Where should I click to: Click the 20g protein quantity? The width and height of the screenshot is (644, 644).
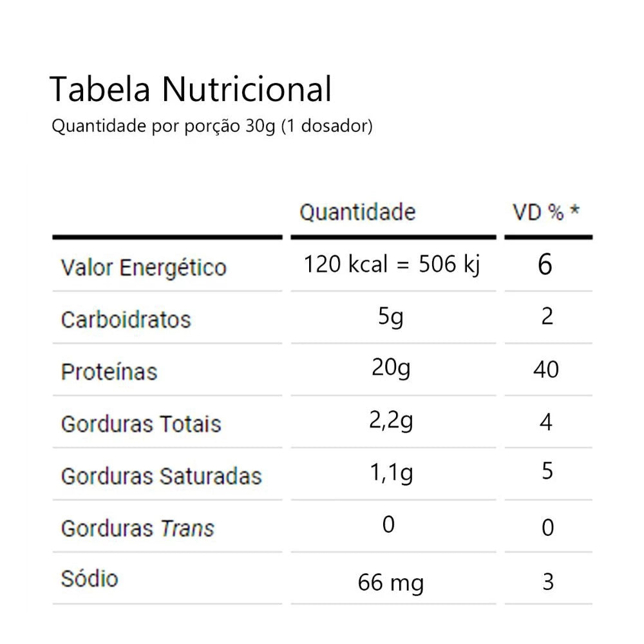coord(391,368)
